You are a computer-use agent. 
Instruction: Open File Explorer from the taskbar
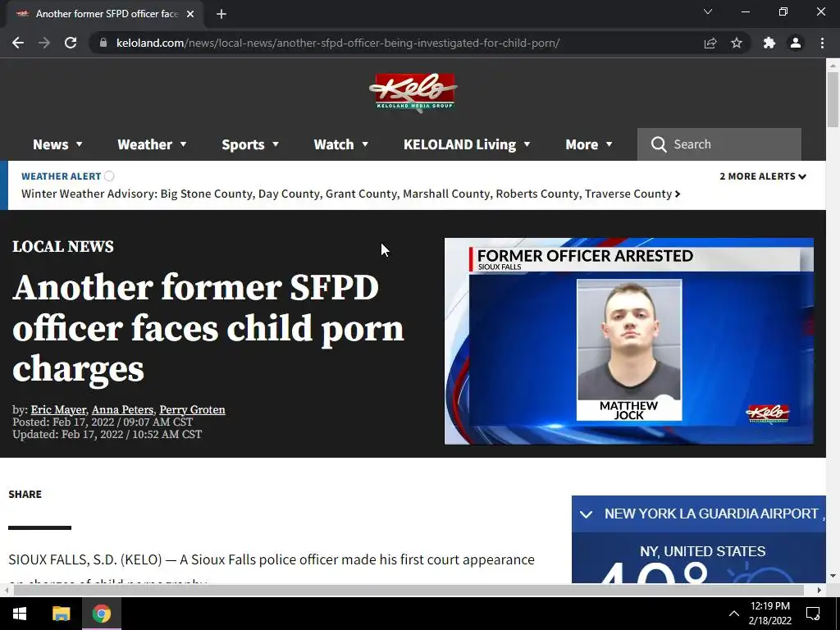pos(61,614)
